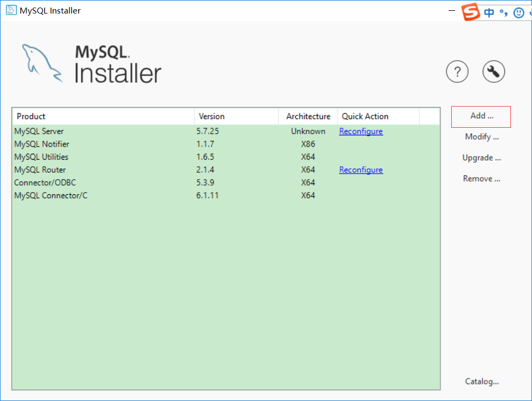Screen dimensions: 532x401
Task: Click the Product column header
Action: tap(103, 116)
